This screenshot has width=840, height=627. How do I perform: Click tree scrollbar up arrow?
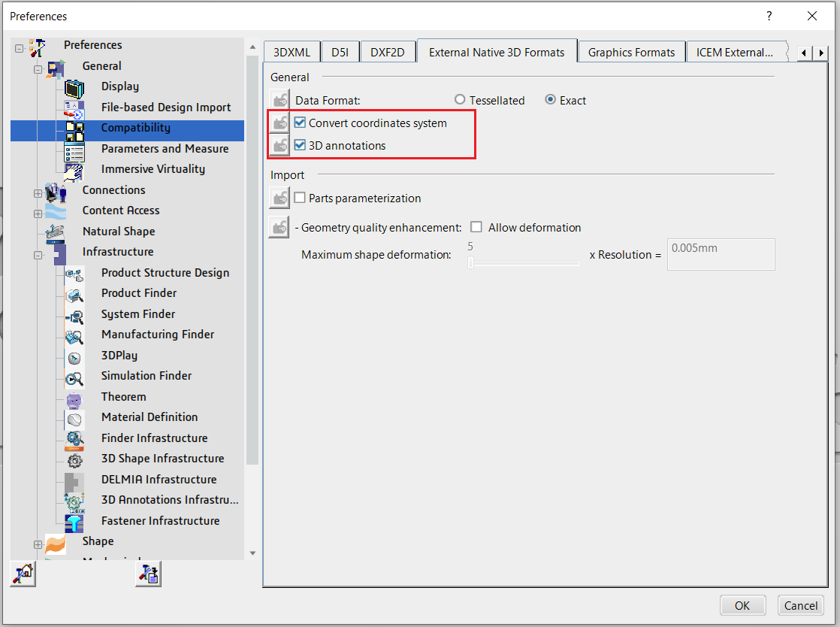tap(252, 47)
